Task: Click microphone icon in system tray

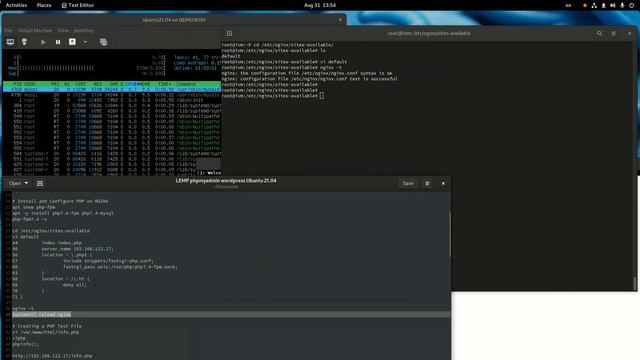Action: (622, 5)
